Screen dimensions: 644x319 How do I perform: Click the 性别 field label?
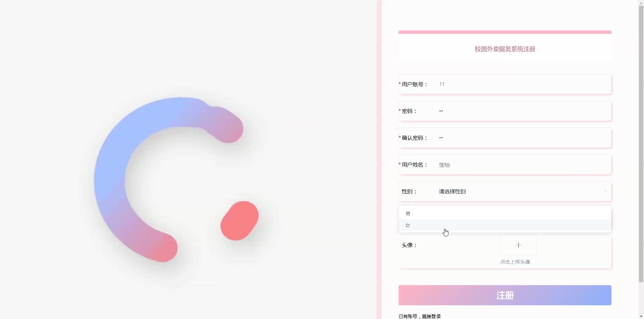click(409, 191)
